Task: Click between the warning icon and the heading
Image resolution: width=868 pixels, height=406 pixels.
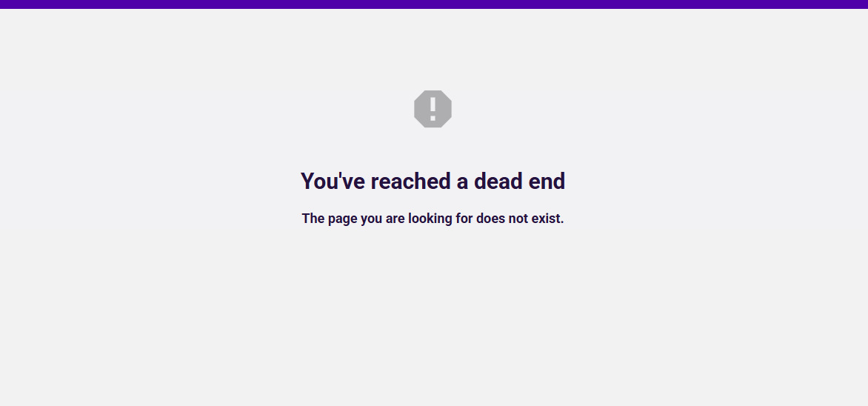Action: click(x=433, y=148)
